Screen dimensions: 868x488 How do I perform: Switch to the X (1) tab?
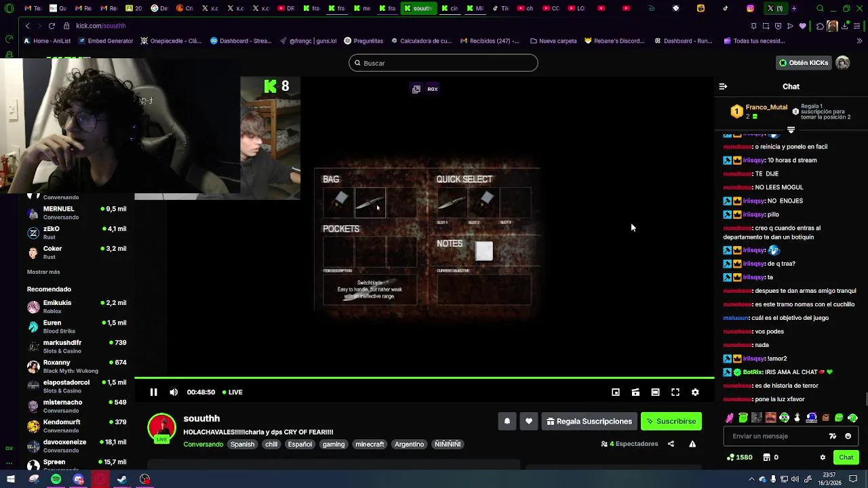pos(774,8)
